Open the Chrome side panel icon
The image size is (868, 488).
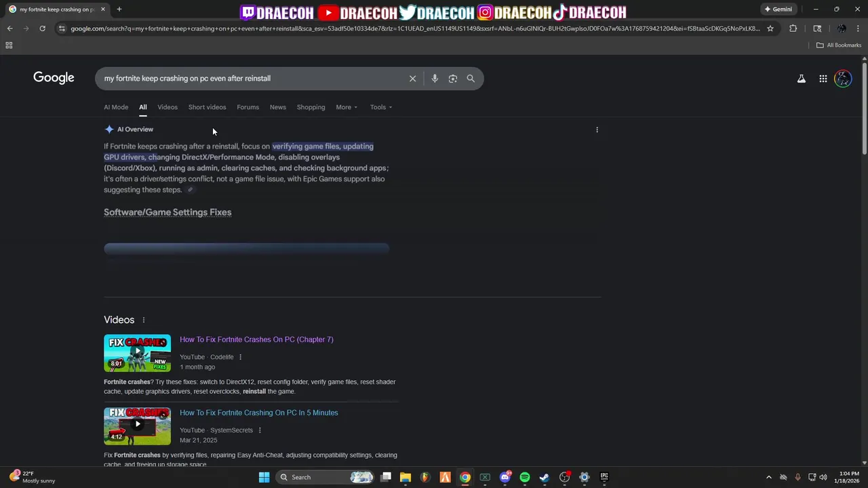817,28
